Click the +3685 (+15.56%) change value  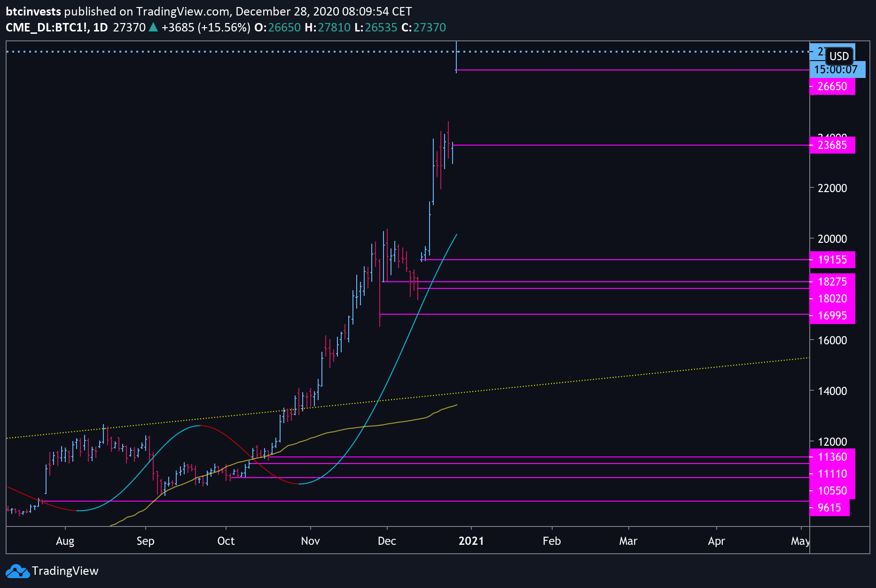(206, 27)
